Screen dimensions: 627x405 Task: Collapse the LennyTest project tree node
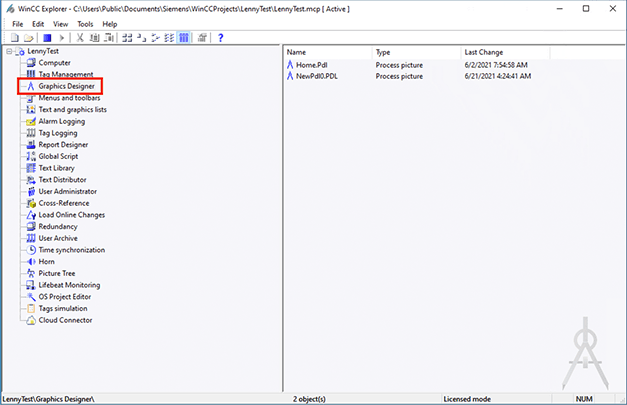pyautogui.click(x=9, y=51)
